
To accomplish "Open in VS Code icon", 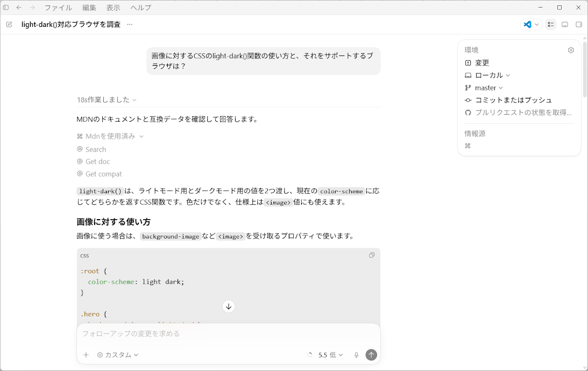I will (x=528, y=24).
